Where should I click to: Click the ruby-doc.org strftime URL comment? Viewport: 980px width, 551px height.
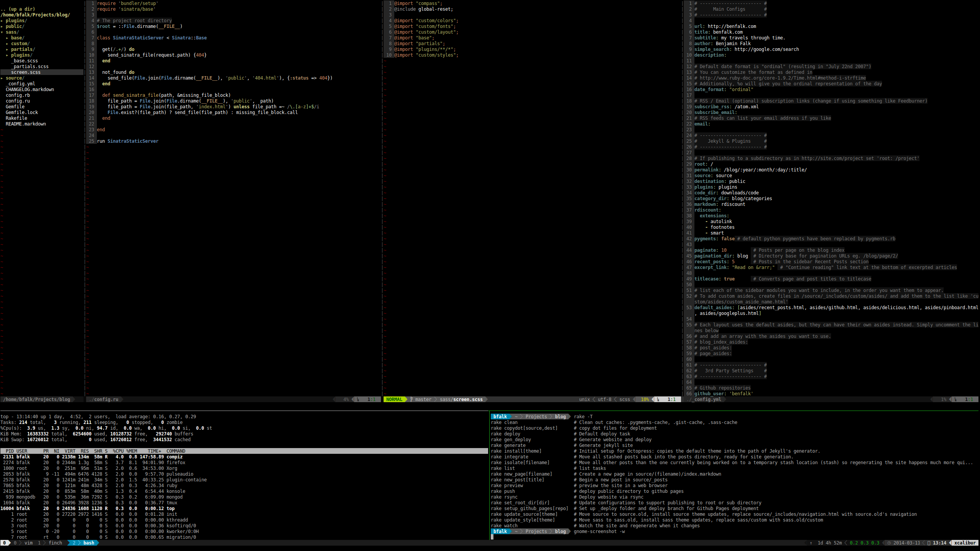pyautogui.click(x=783, y=78)
